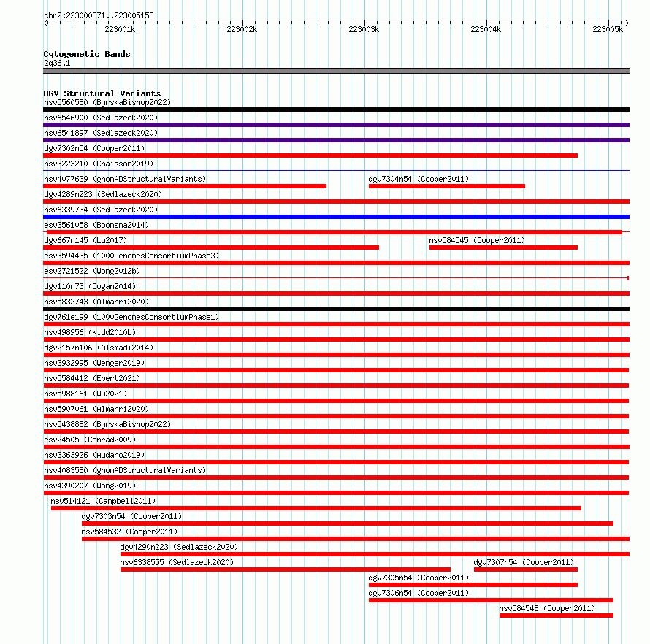The image size is (650, 644).
Task: Click nsv584548 (Cooper2011) label
Action: (547, 608)
